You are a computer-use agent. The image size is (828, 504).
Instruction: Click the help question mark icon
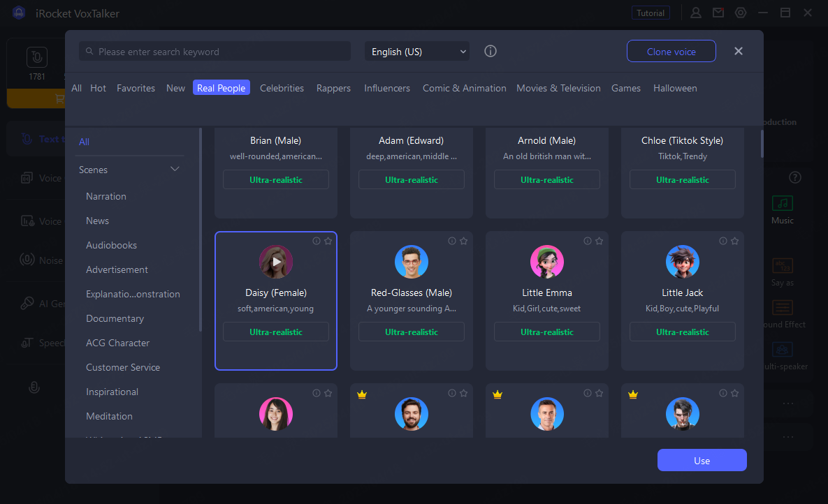click(x=794, y=177)
